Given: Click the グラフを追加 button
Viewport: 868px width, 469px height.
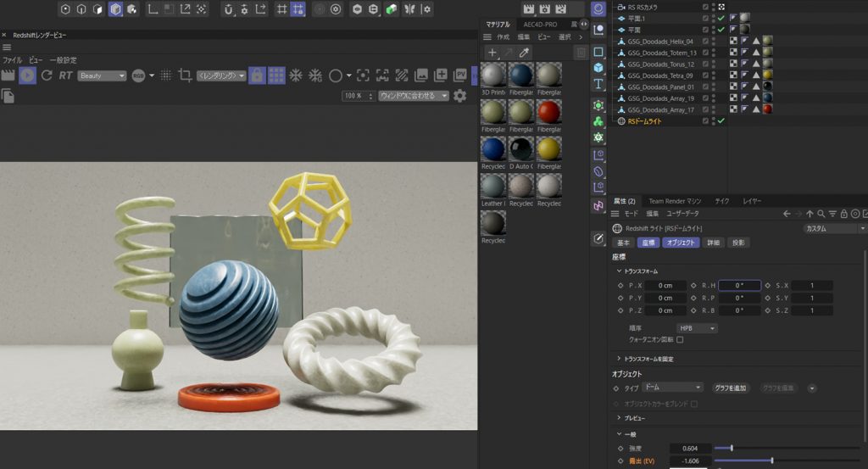Looking at the screenshot, I should pyautogui.click(x=730, y=388).
